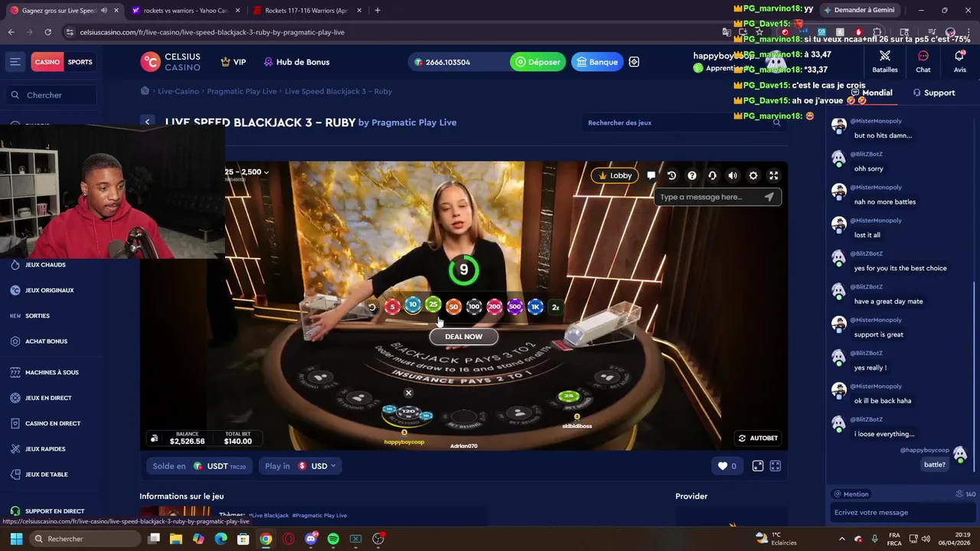This screenshot has height=551, width=980.
Task: Open Discord from the taskbar
Action: tap(310, 539)
